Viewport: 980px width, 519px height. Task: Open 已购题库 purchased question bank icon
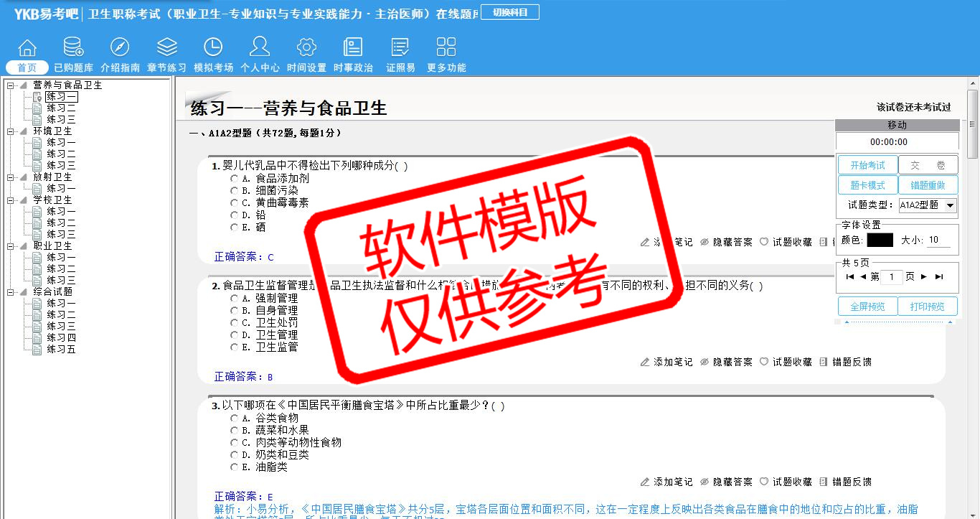[73, 48]
